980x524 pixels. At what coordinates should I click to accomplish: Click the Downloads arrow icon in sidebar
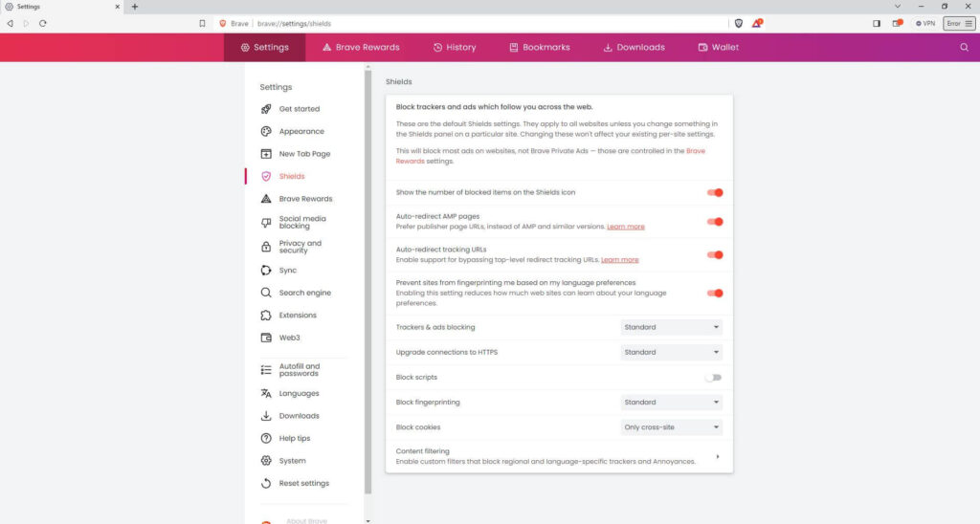click(x=266, y=416)
